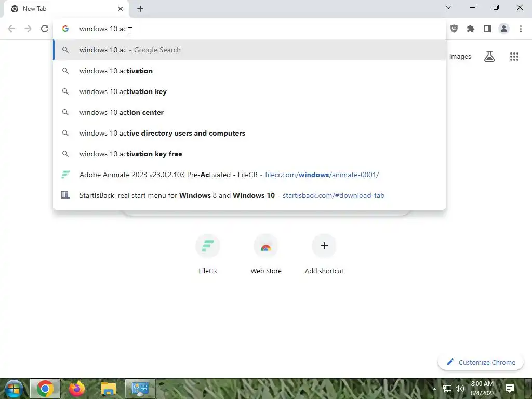Open the Chrome profile avatar
The image size is (532, 399).
click(504, 29)
